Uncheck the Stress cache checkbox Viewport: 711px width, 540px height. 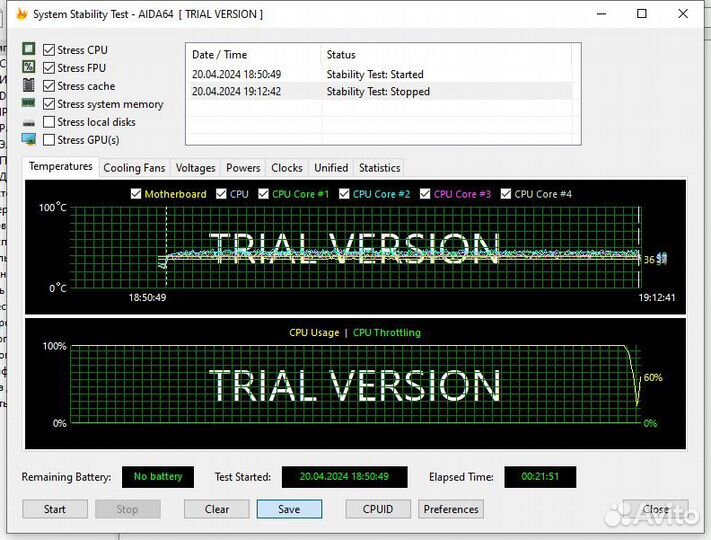point(49,86)
